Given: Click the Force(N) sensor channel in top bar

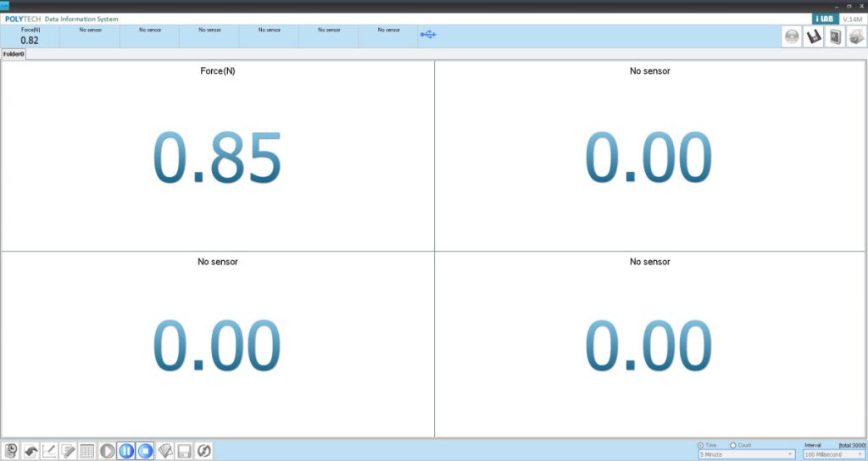Looking at the screenshot, I should click(x=30, y=36).
